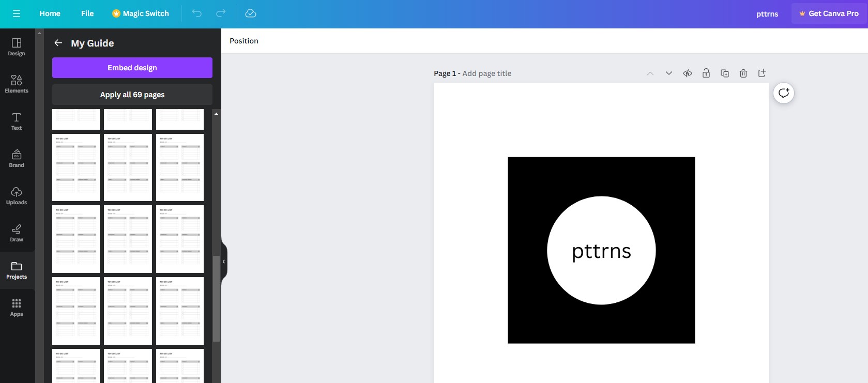Duplicate Page 1
868x383 pixels.
point(725,73)
